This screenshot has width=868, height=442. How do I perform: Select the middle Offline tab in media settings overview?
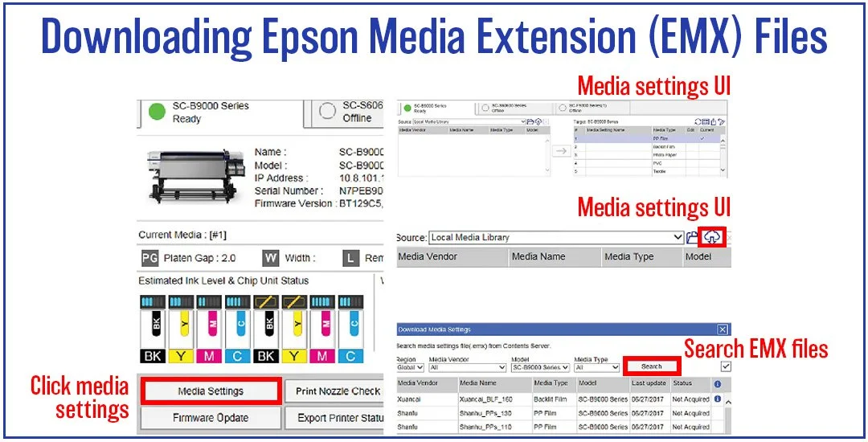(514, 108)
